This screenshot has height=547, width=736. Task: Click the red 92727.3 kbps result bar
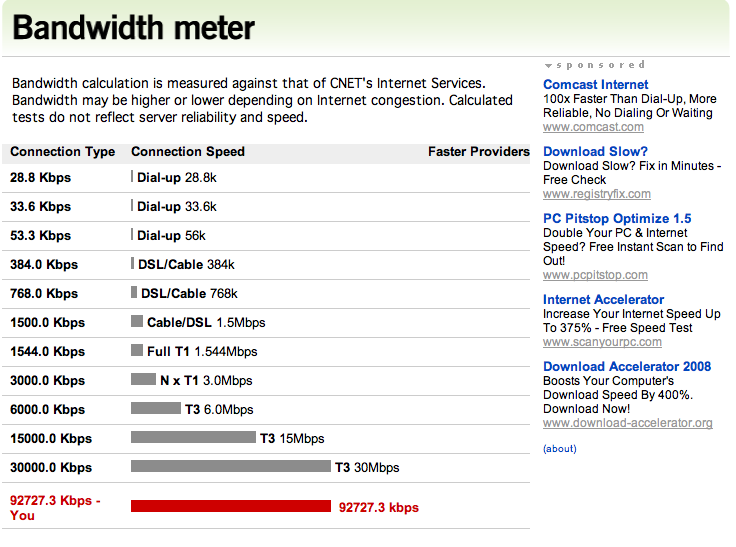click(230, 506)
